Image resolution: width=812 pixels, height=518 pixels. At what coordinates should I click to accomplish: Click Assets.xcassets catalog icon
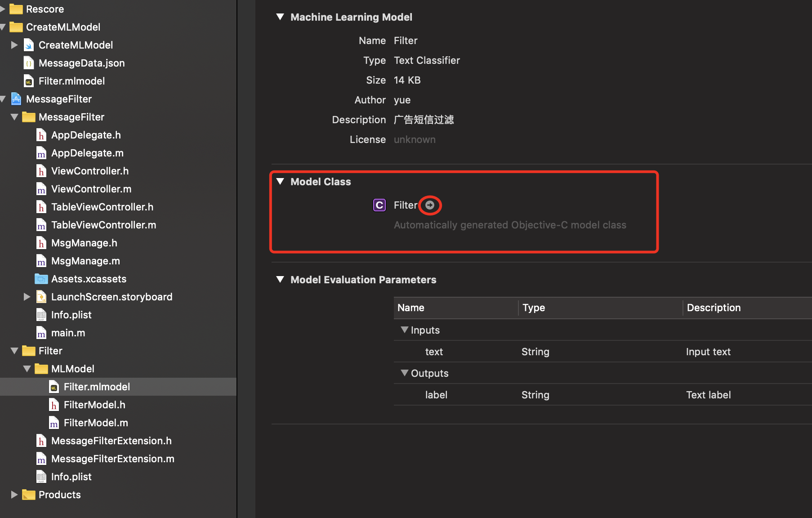(x=41, y=279)
